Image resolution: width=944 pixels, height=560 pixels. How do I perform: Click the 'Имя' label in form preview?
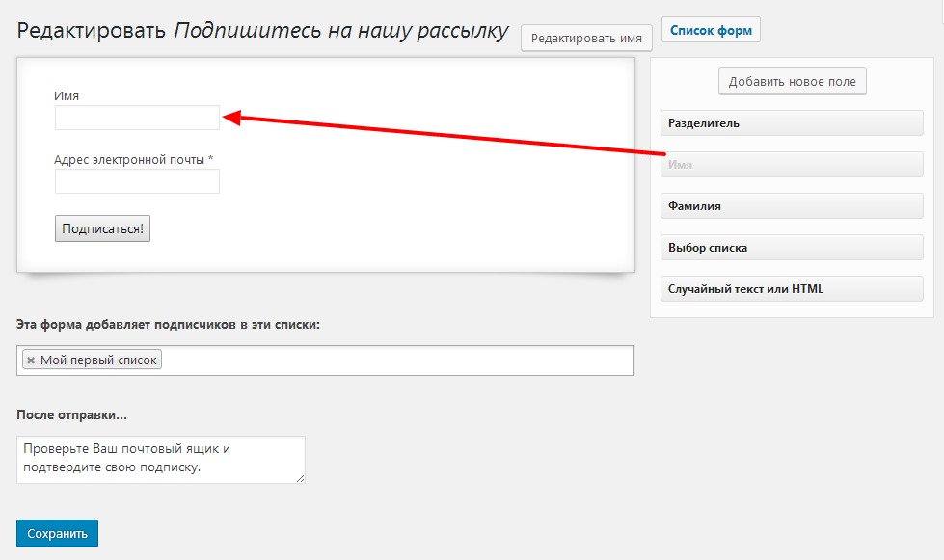tap(67, 96)
